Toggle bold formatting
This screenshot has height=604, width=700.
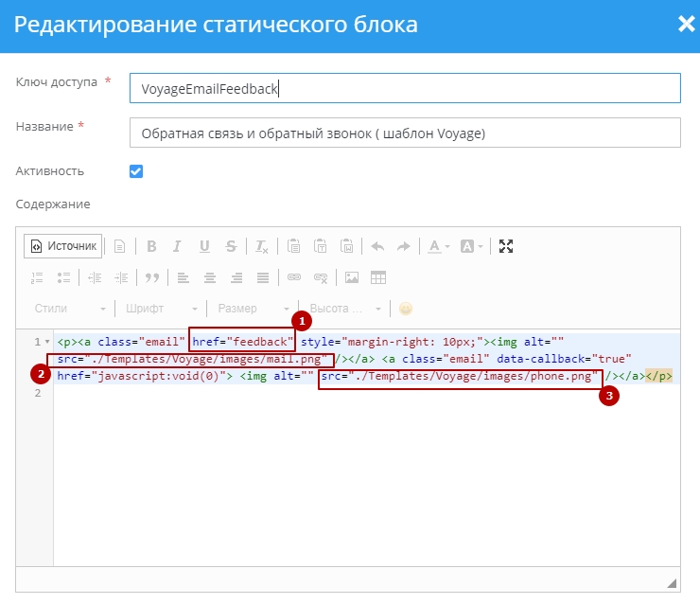[151, 246]
